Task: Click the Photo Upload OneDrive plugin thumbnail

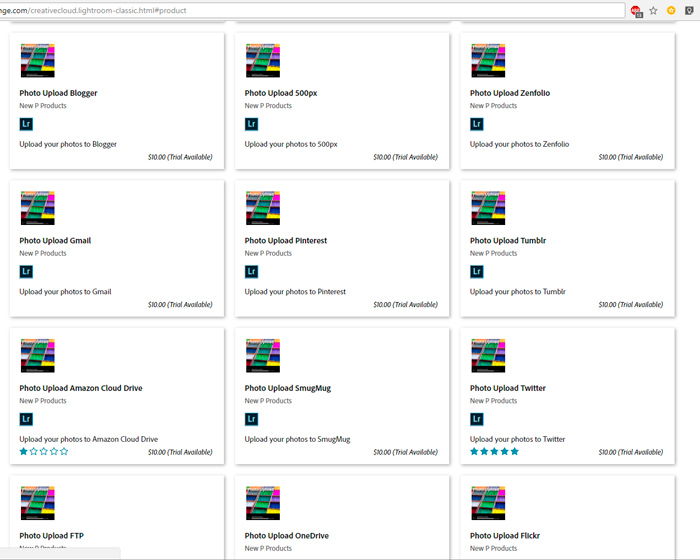Action: 262,503
